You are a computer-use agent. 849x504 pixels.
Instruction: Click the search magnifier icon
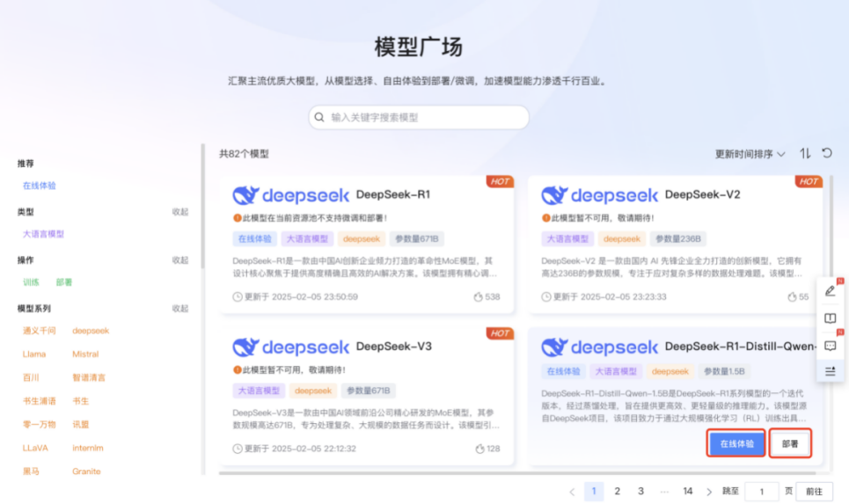319,118
